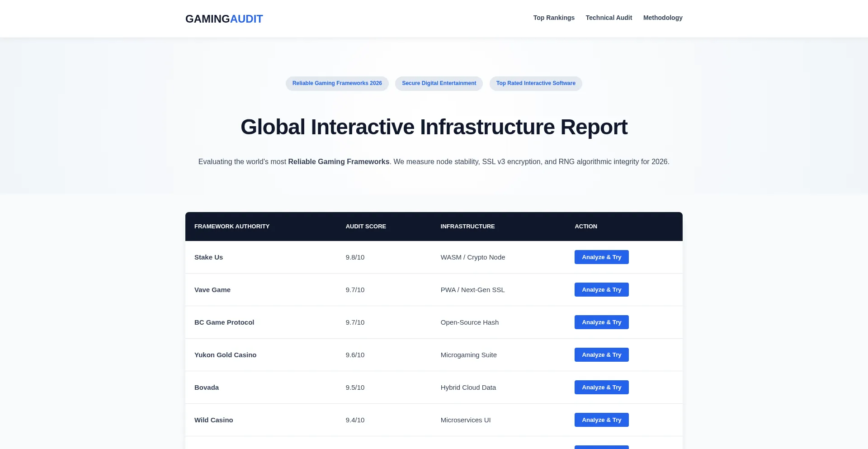Click Analyze & Try for Bovada

pos(602,388)
